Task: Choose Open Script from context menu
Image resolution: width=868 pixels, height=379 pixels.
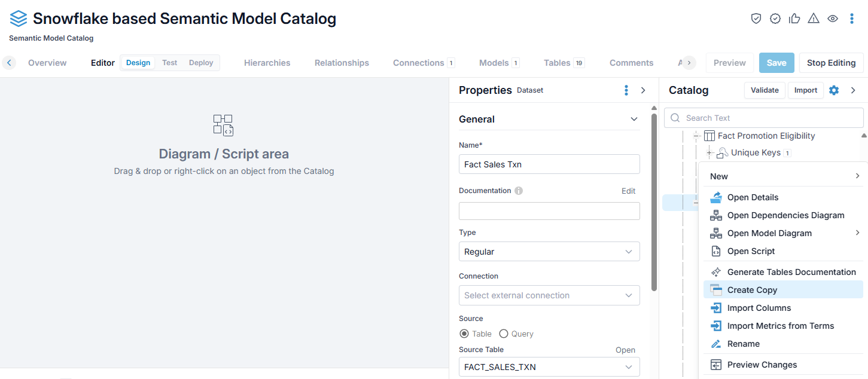Action: pyautogui.click(x=782, y=251)
